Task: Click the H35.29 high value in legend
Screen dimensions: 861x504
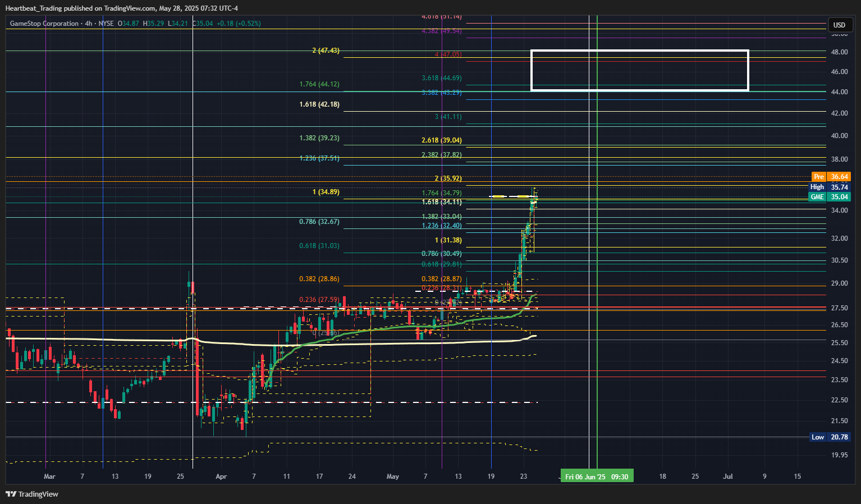Action: tap(153, 24)
